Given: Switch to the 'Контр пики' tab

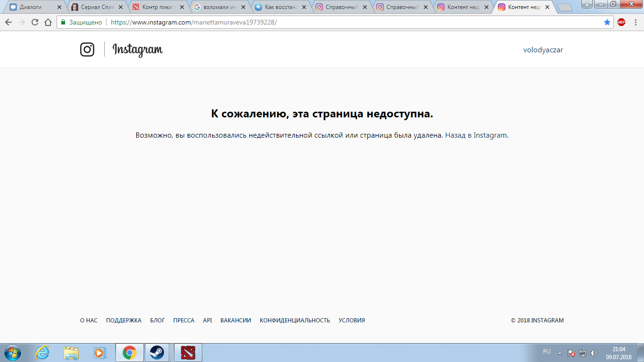Looking at the screenshot, I should (x=159, y=7).
